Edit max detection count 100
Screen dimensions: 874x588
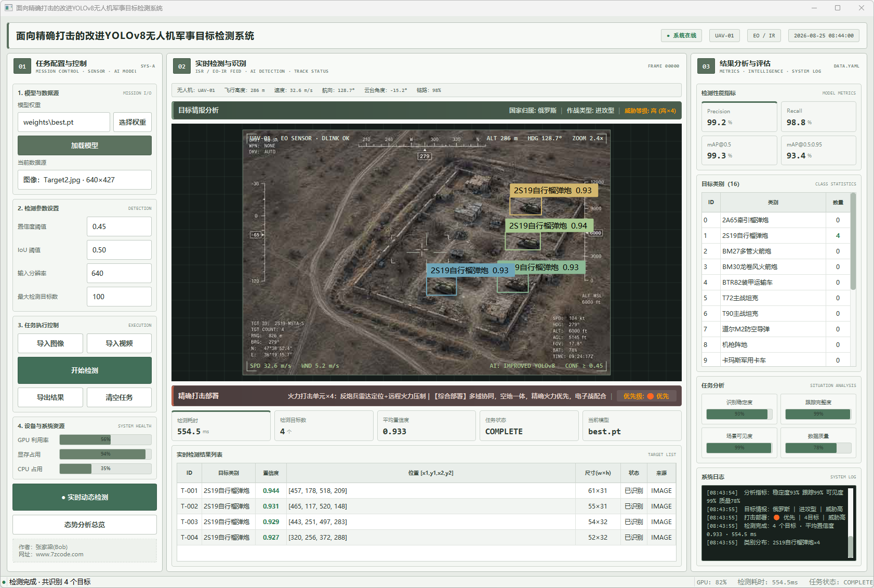click(119, 297)
